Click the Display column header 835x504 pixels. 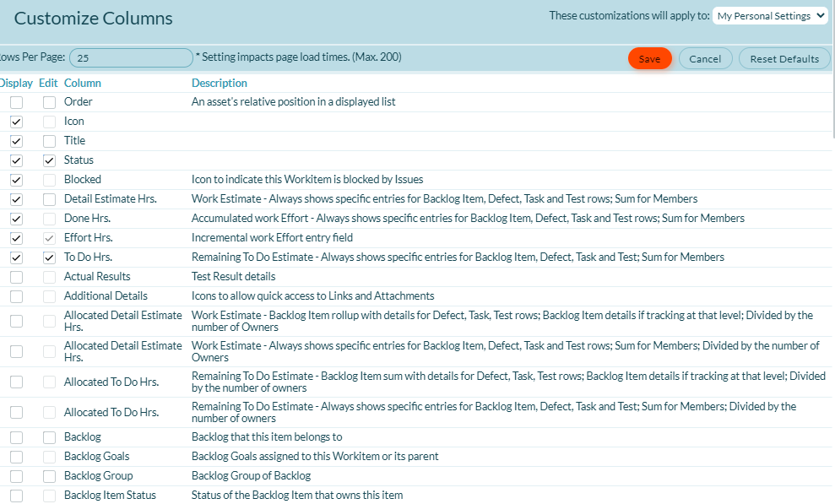16,83
